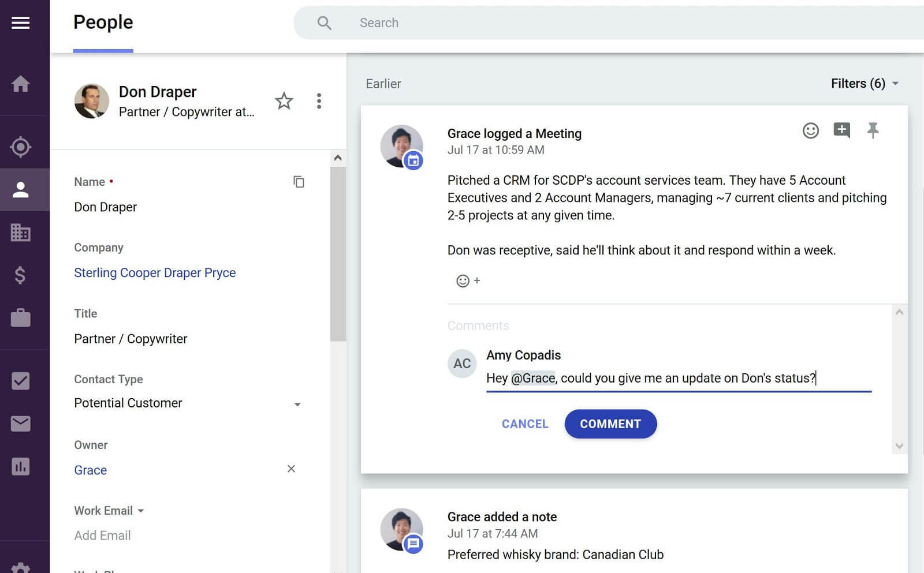Screen dimensions: 924x573
Task: Click the comment text input
Action: tap(679, 379)
